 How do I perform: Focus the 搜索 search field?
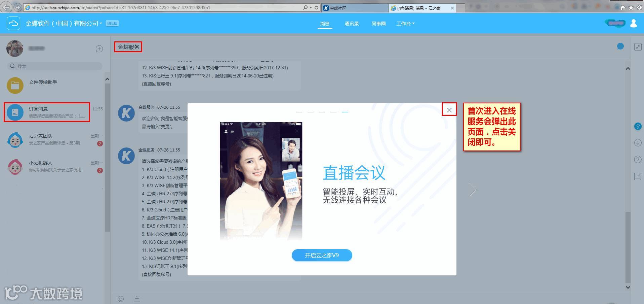click(55, 66)
